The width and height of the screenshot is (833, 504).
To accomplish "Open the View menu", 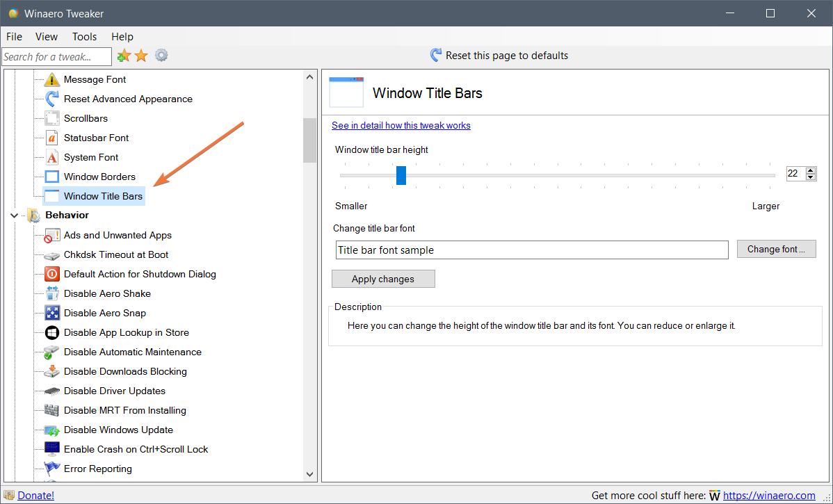I will pyautogui.click(x=47, y=37).
